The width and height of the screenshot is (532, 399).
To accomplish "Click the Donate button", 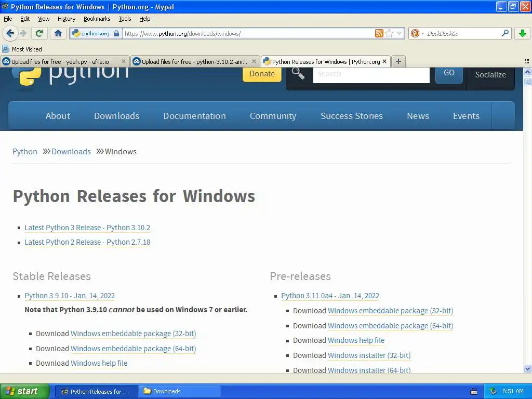I will pyautogui.click(x=262, y=74).
